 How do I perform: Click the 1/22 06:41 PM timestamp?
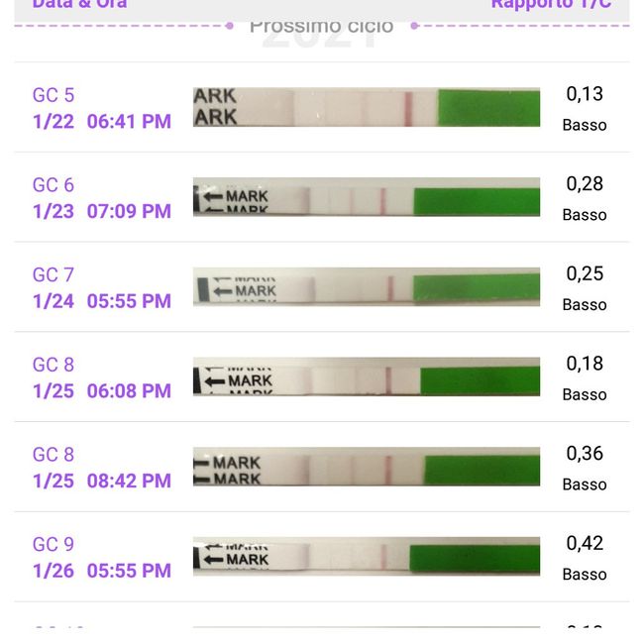[102, 122]
